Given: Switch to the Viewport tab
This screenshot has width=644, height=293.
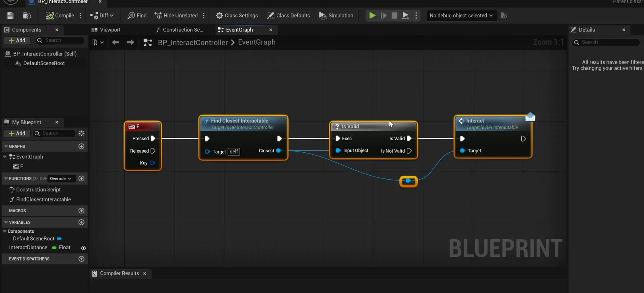Looking at the screenshot, I should 106,30.
